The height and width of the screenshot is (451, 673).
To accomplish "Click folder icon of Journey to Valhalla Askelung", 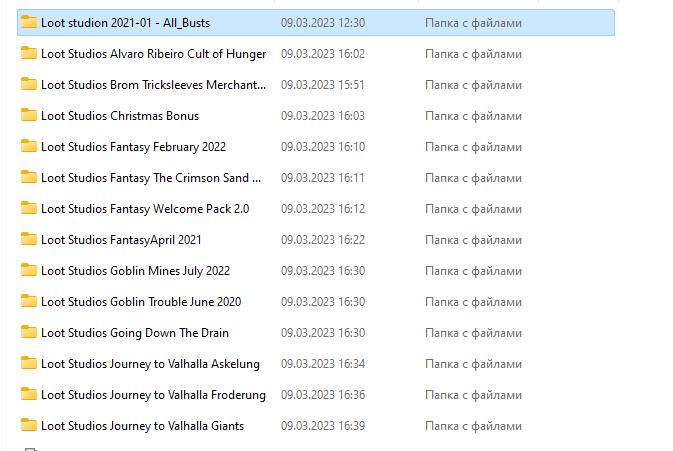I will 29,363.
